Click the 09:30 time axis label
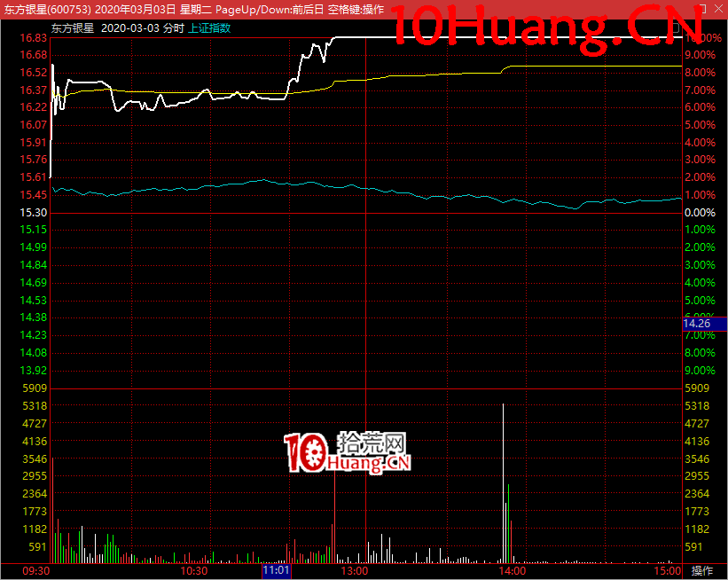The height and width of the screenshot is (580, 728). [x=36, y=571]
